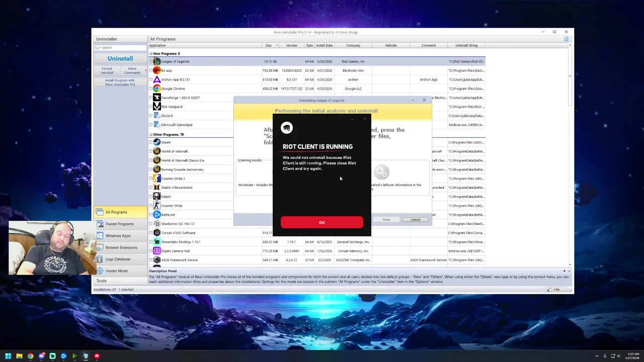Click Forced Uninstall button

click(x=107, y=70)
